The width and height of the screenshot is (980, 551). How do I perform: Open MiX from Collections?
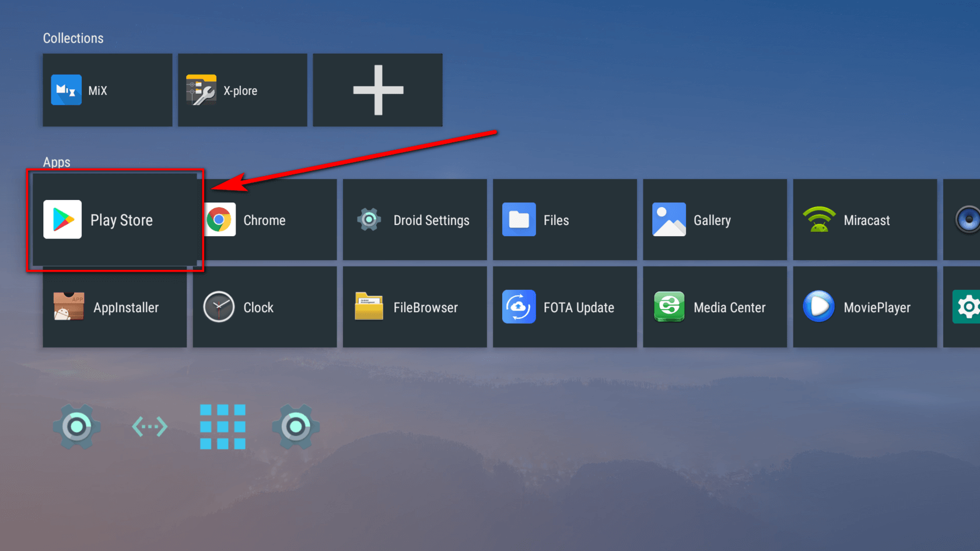(107, 90)
